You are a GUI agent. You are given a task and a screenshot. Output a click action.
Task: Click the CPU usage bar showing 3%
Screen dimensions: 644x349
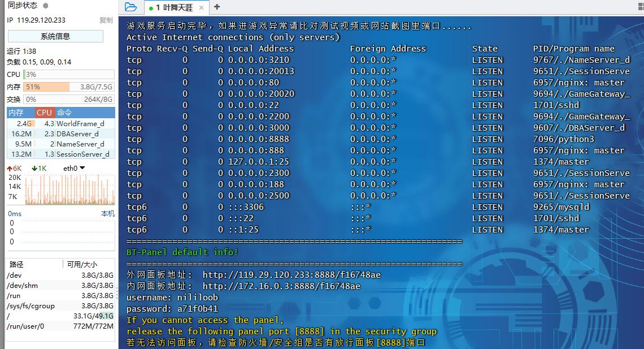point(69,75)
